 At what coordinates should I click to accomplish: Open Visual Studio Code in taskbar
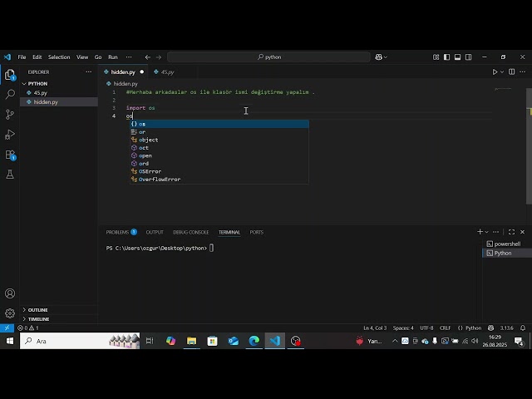pos(275,341)
